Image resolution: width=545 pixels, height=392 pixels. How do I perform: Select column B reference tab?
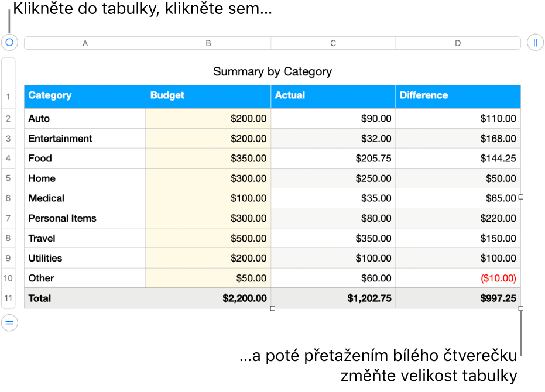[x=208, y=42]
